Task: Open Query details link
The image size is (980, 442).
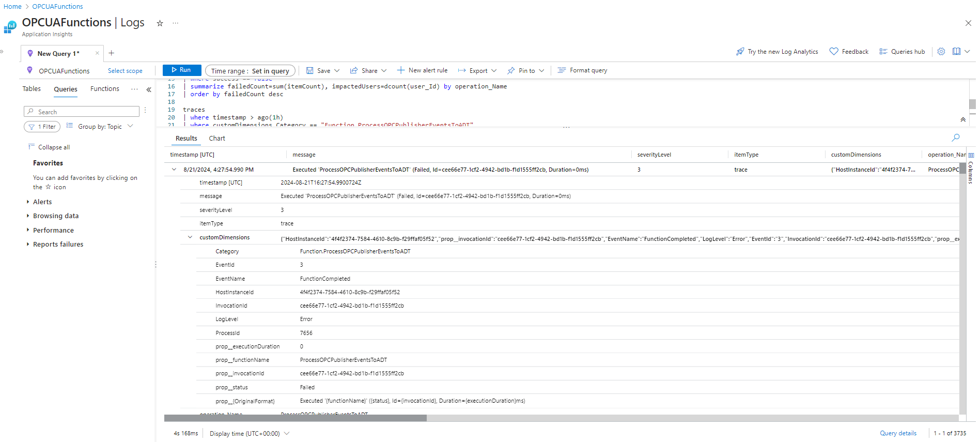Action: (898, 433)
